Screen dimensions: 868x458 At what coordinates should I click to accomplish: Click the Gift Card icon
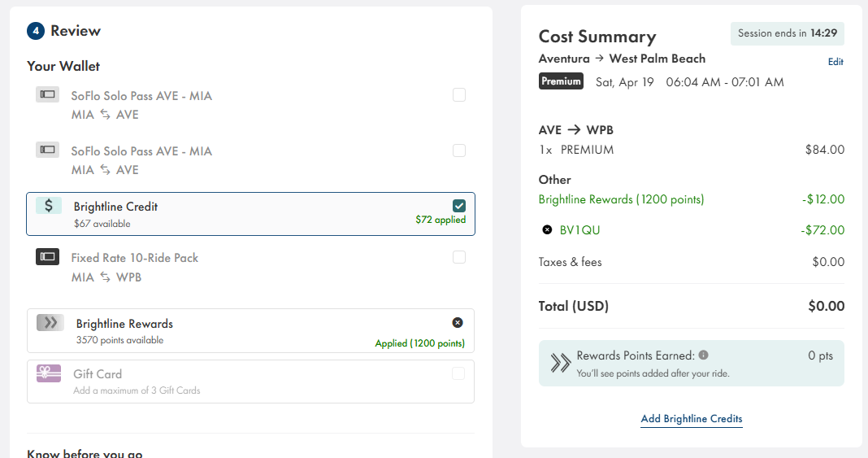point(49,373)
